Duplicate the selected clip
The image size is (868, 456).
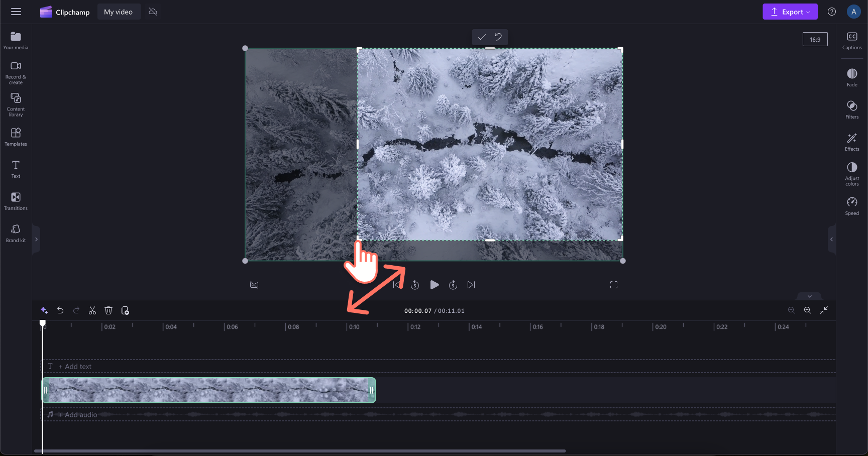125,310
